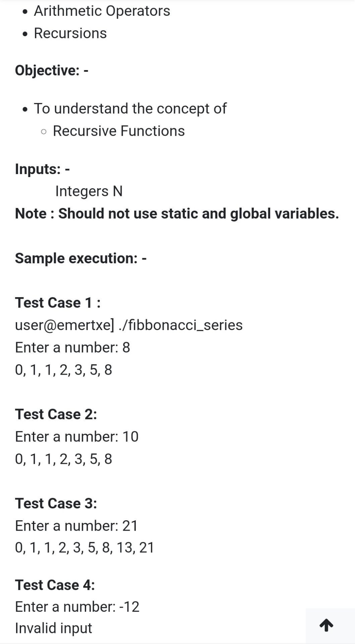
Task: Tap the 'Test Case 4:' heading
Action: pos(55,585)
